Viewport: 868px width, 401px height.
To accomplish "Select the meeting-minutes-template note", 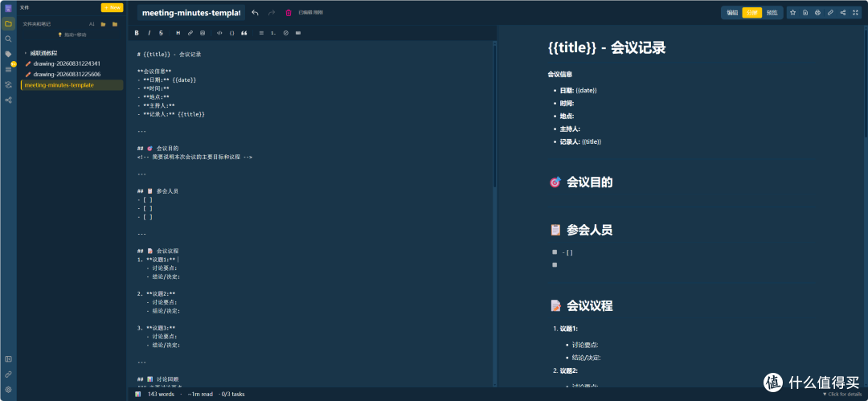I will 72,85.
